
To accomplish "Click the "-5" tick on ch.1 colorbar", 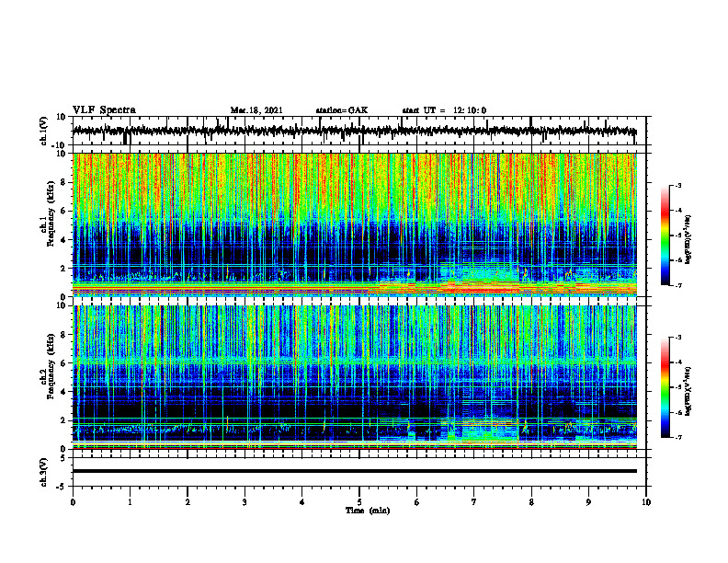I will point(678,236).
